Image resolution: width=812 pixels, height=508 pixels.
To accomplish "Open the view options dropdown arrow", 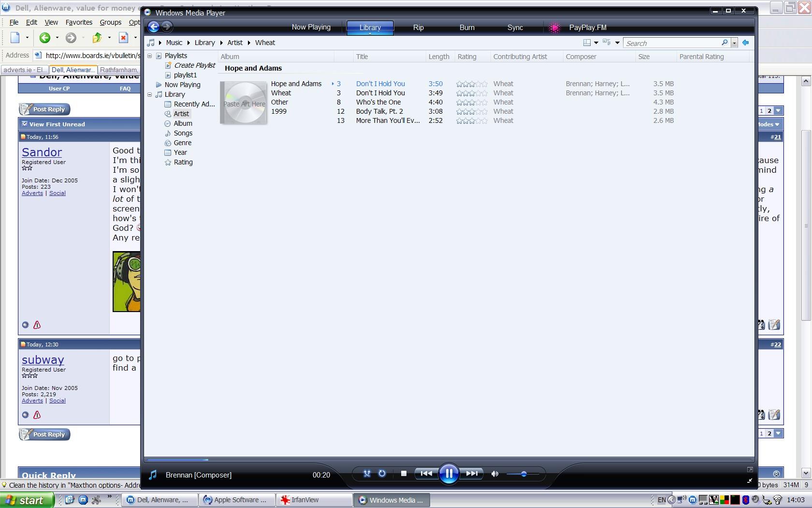I will 617,43.
